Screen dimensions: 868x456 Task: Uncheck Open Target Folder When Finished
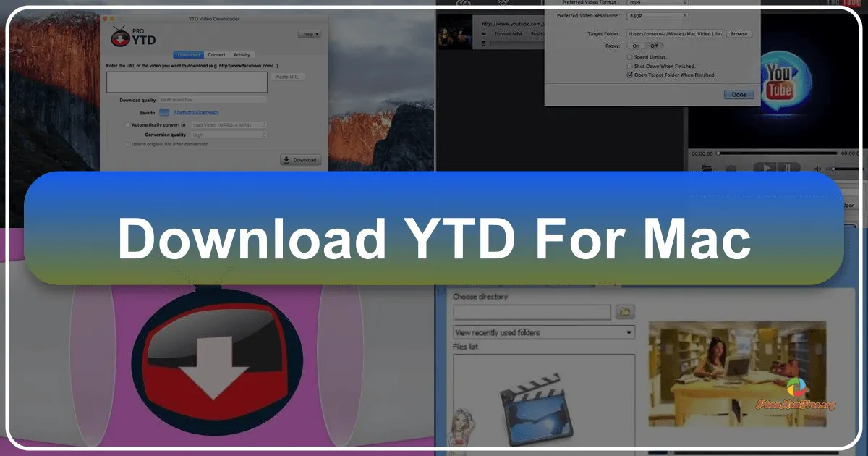point(630,75)
